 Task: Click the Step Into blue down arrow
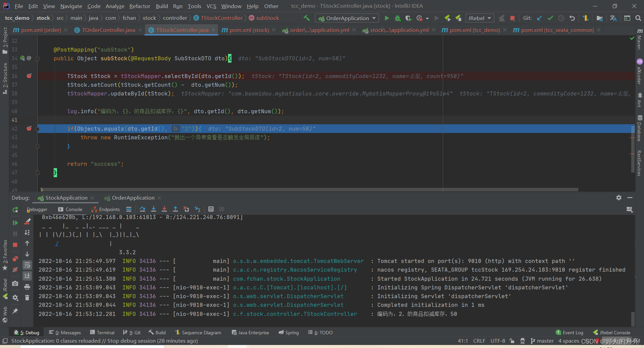coord(154,209)
